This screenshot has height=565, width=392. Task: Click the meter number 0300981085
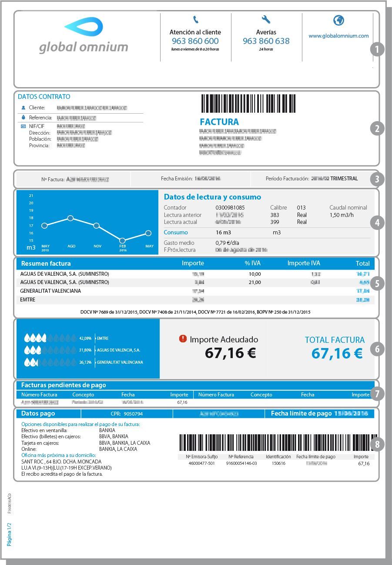coord(230,208)
